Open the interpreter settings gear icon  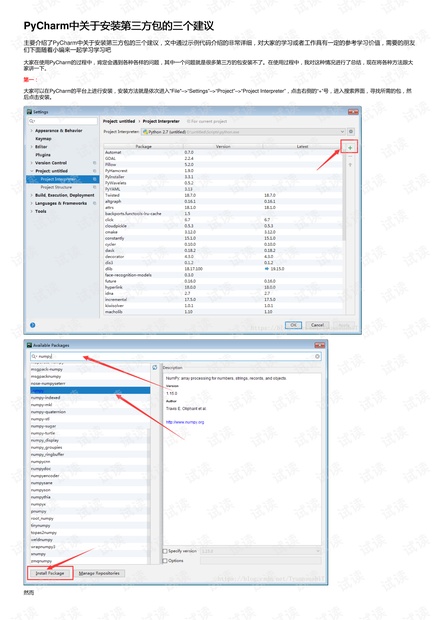click(x=351, y=131)
